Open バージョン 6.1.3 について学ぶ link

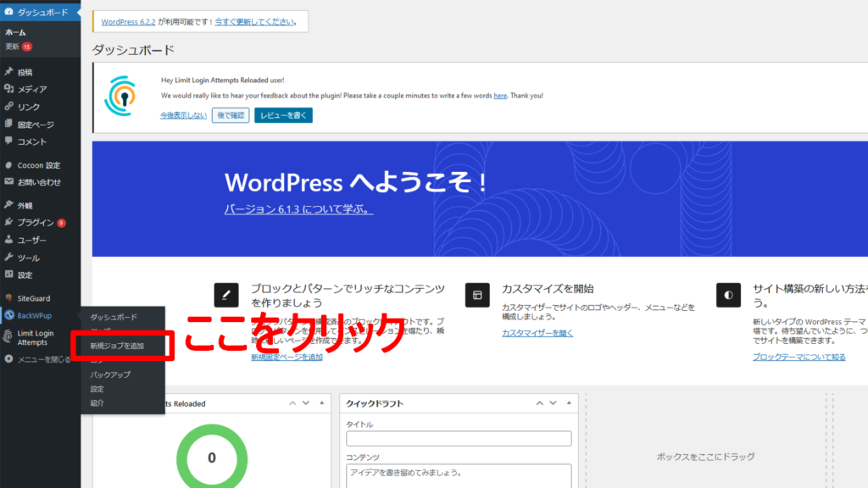click(x=298, y=209)
